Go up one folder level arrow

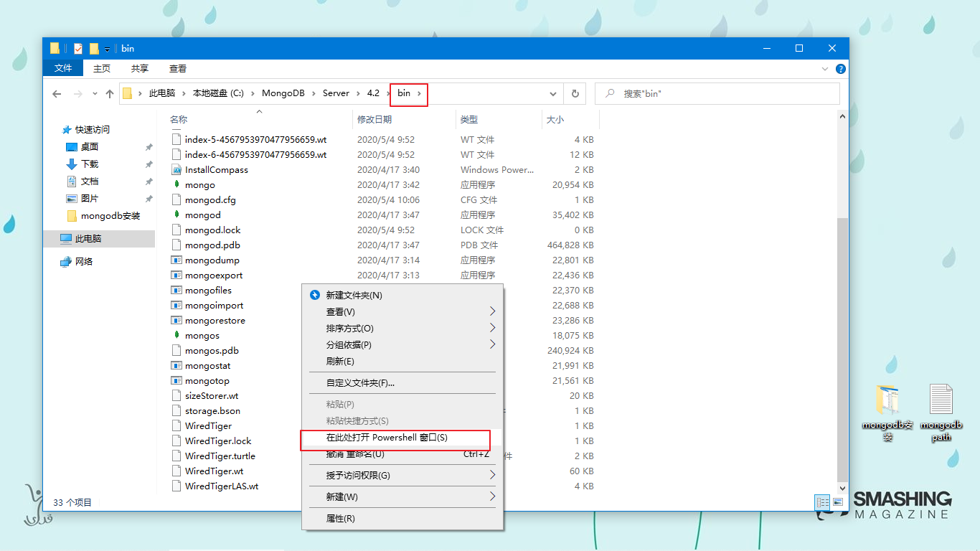tap(110, 93)
